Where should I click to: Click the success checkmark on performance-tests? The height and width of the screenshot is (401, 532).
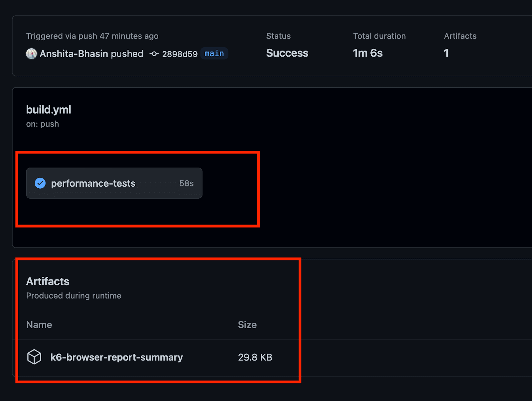tap(40, 183)
